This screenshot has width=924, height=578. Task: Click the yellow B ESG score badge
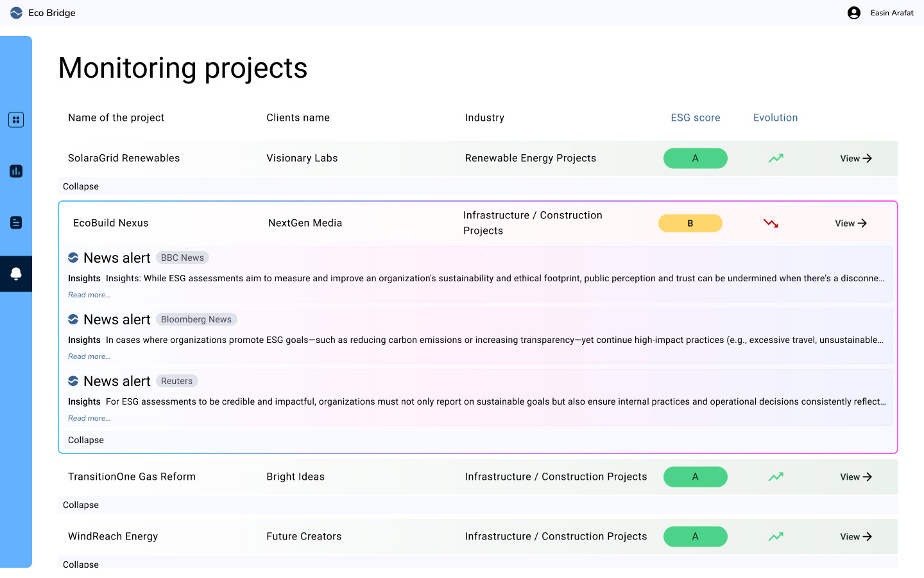click(x=690, y=223)
